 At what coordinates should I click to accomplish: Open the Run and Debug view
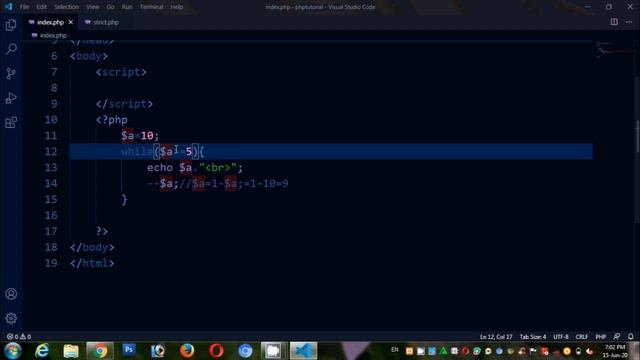pos(11,98)
